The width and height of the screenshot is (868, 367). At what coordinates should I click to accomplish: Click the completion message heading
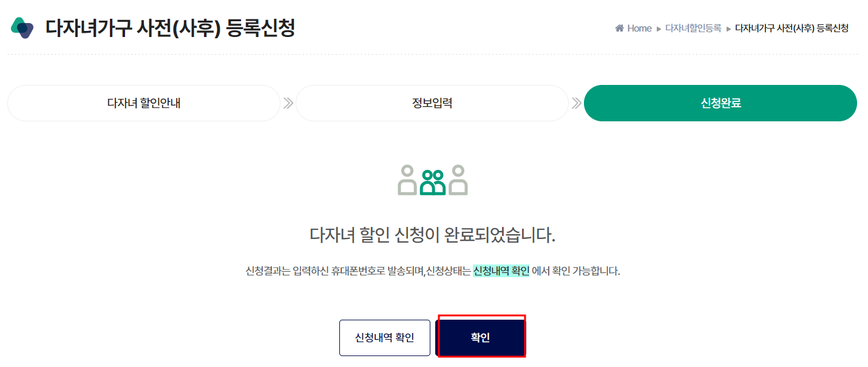[x=432, y=235]
